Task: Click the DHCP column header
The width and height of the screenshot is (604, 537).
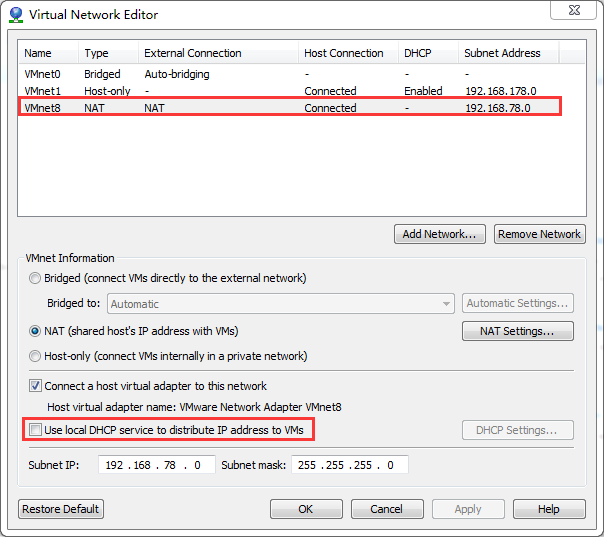Action: (x=428, y=53)
